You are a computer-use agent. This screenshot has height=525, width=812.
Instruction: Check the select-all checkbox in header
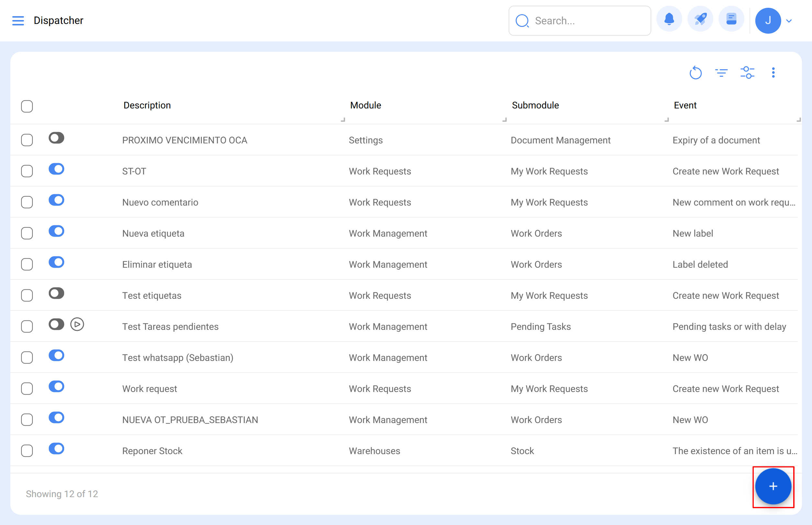tap(27, 106)
